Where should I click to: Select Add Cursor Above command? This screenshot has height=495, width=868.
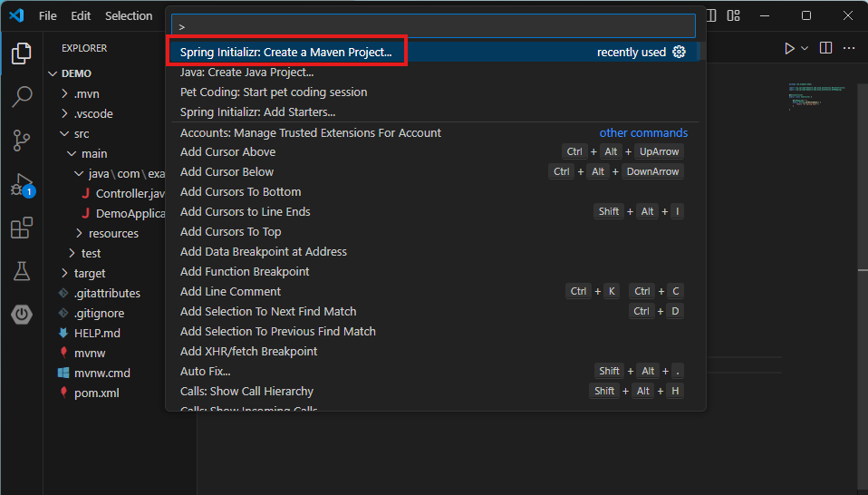(x=435, y=151)
